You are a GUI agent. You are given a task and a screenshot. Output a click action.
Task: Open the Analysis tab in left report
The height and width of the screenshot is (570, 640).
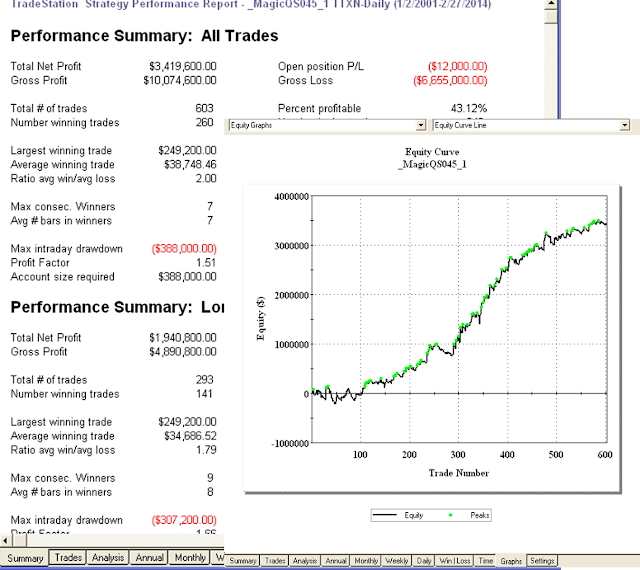[x=108, y=557]
